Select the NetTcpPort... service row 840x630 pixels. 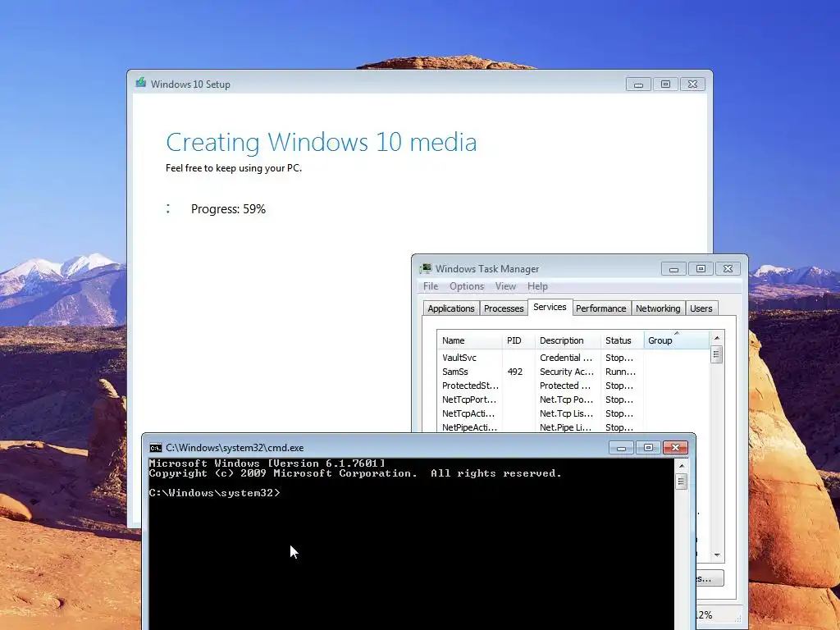573,399
